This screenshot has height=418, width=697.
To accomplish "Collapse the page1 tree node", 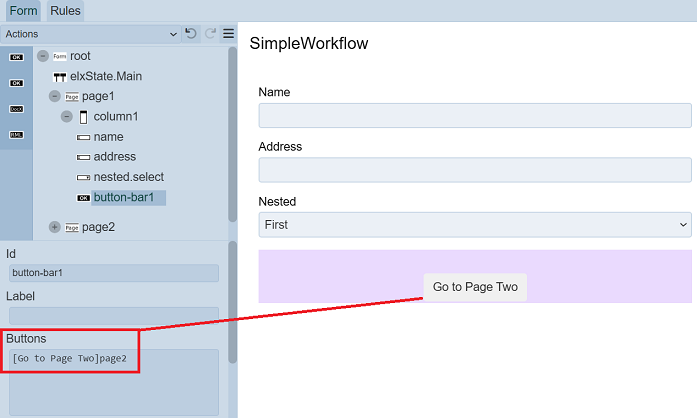I will (55, 96).
